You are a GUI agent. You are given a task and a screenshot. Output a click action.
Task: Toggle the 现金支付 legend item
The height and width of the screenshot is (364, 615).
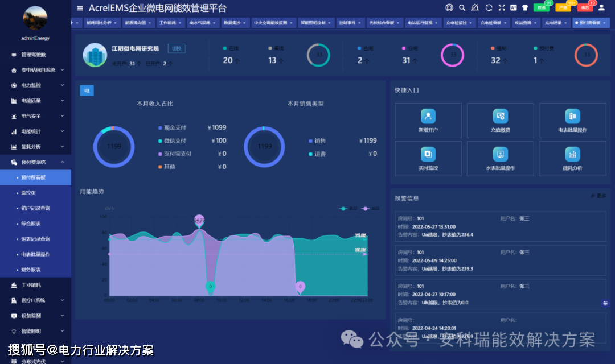pos(172,128)
